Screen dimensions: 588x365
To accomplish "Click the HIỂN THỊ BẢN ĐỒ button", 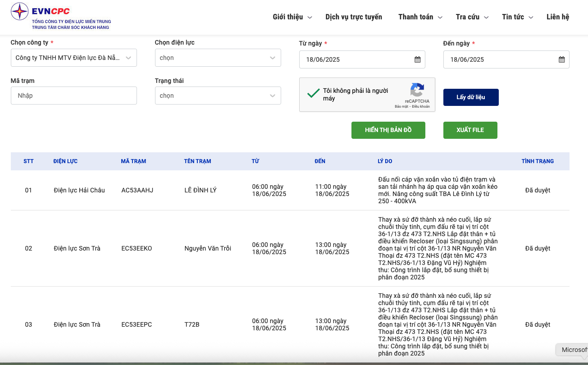I will pyautogui.click(x=388, y=130).
